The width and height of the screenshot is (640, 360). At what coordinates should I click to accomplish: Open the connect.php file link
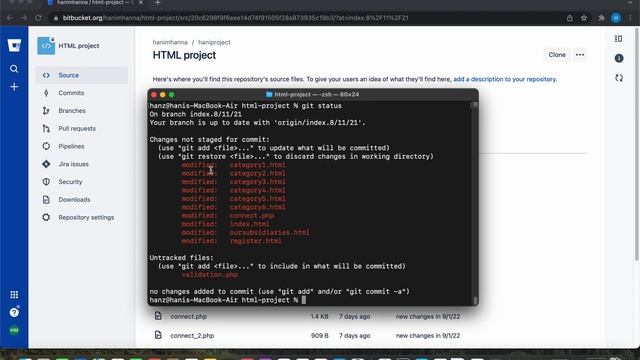189,316
